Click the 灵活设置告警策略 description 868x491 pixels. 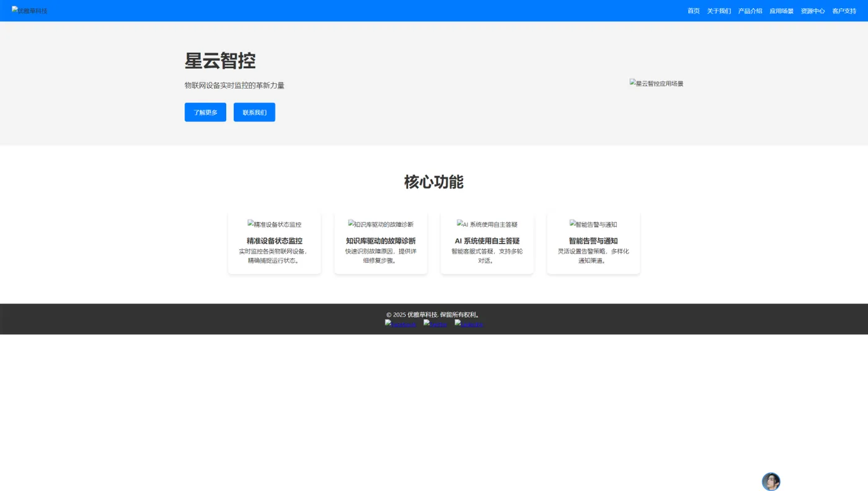pyautogui.click(x=593, y=256)
